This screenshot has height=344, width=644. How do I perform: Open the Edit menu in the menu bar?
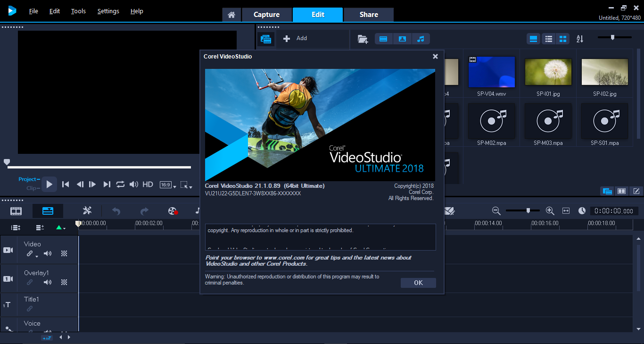[55, 11]
